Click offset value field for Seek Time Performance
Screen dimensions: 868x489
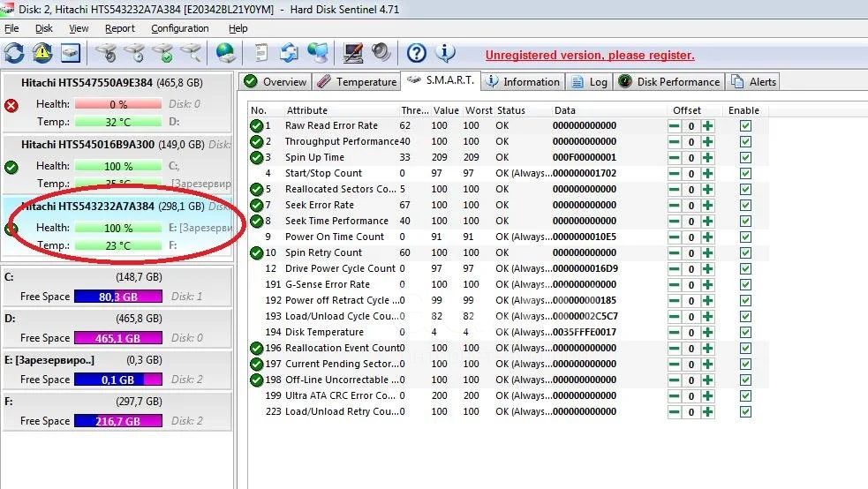point(691,222)
